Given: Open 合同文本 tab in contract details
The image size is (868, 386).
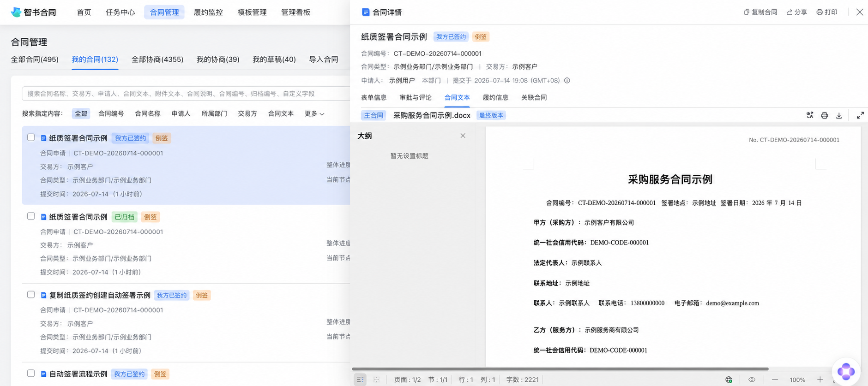Looking at the screenshot, I should 457,98.
